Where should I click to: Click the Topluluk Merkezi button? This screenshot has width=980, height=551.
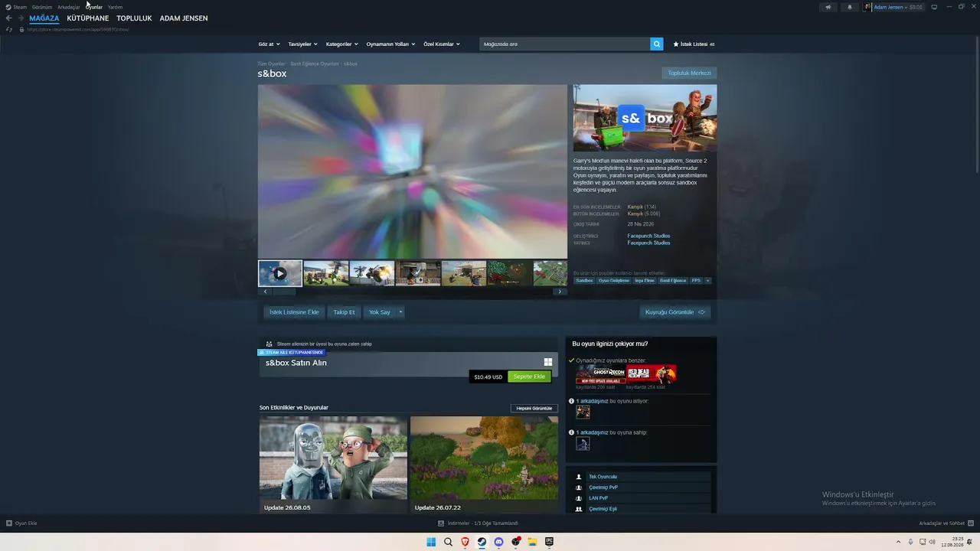click(x=689, y=73)
